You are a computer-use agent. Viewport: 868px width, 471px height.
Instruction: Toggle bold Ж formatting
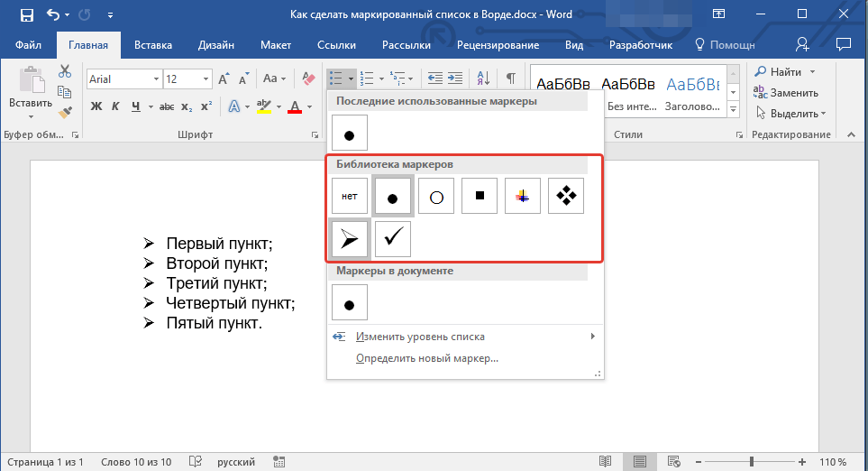tap(96, 106)
